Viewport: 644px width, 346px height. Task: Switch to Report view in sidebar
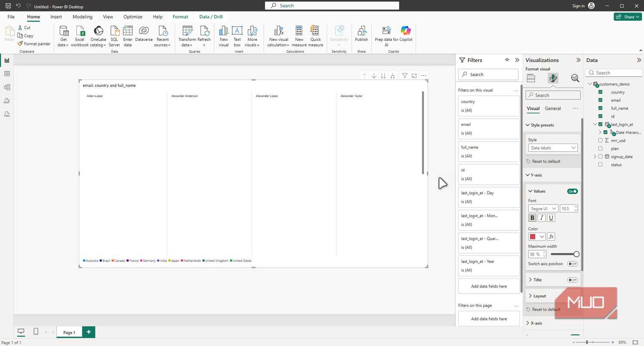(7, 60)
